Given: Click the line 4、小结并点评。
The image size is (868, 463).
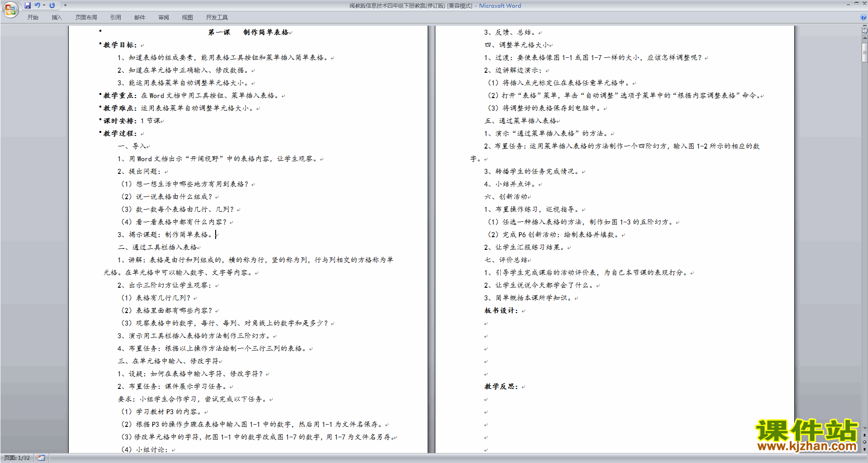Looking at the screenshot, I should point(510,184).
